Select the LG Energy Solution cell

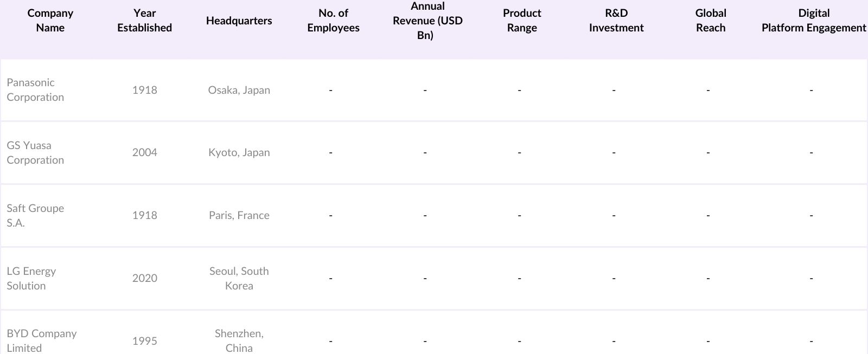tap(31, 279)
